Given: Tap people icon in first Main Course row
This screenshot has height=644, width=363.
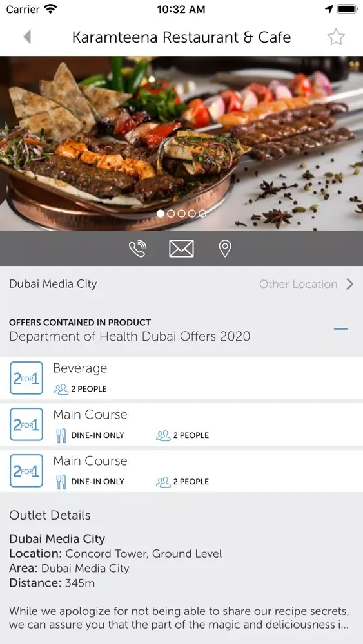Looking at the screenshot, I should click(163, 435).
